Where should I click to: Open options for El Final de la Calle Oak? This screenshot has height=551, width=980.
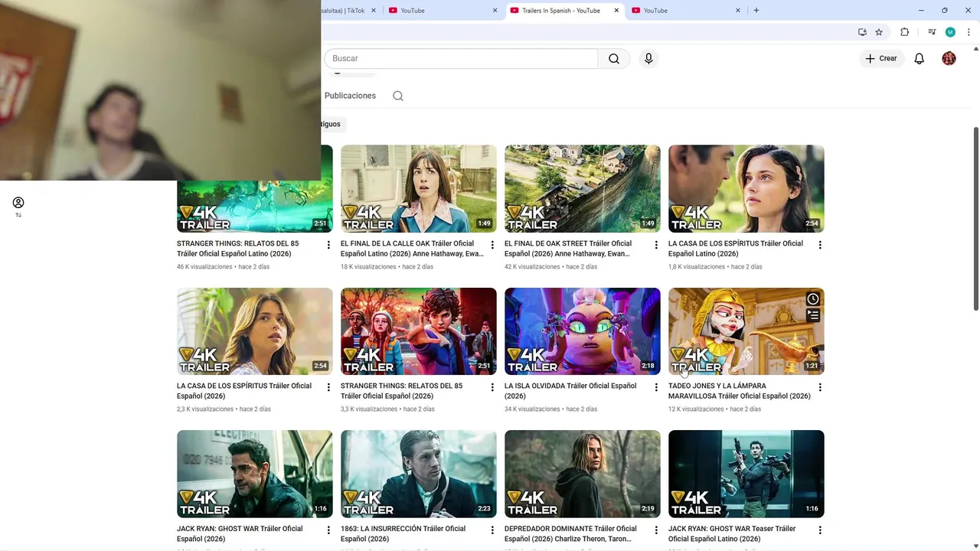tap(492, 245)
